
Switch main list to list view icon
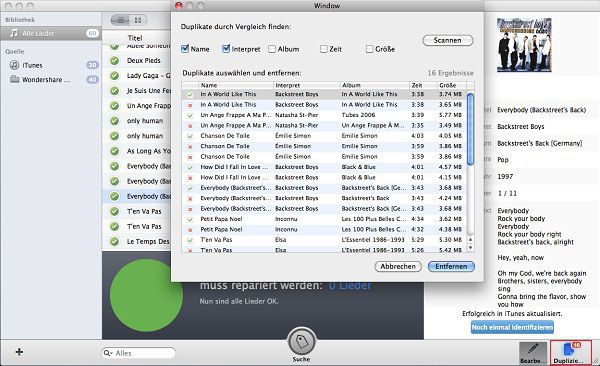(x=121, y=20)
